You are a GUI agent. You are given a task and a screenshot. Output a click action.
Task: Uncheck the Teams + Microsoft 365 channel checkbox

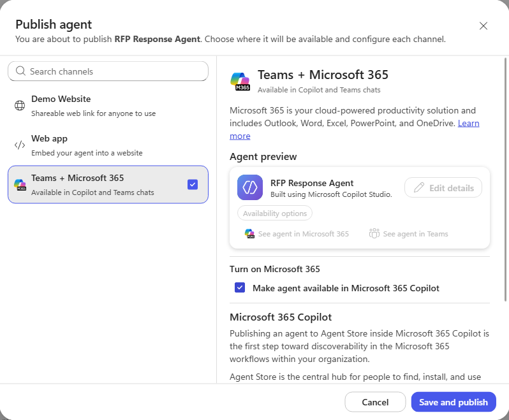click(193, 185)
